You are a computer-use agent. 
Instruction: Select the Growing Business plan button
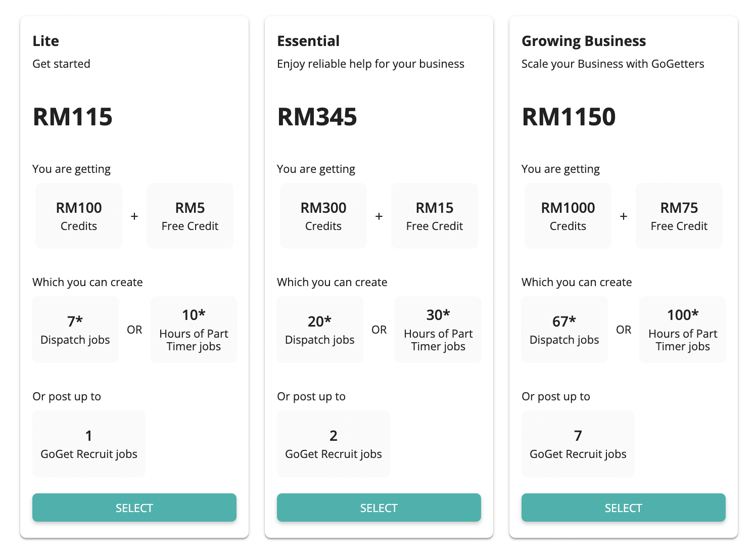tap(624, 507)
